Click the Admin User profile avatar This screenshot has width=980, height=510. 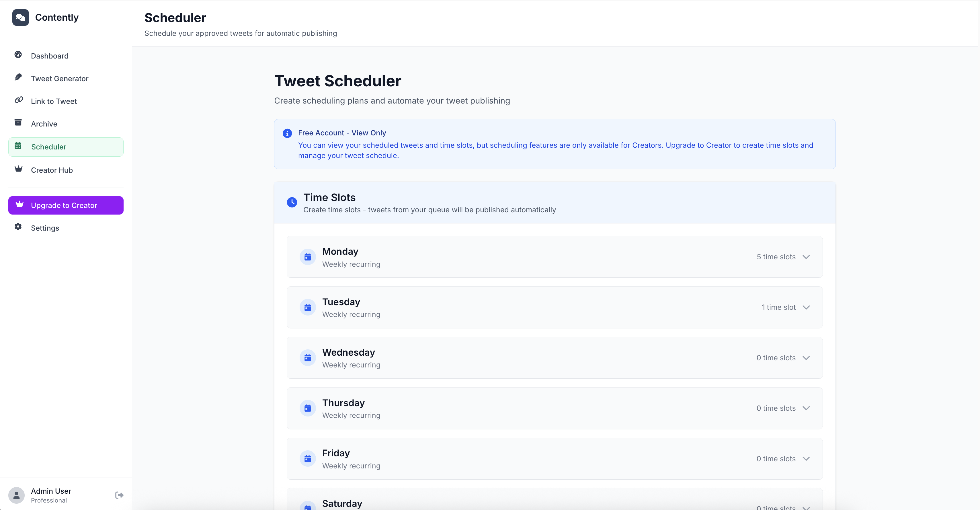[x=16, y=495]
